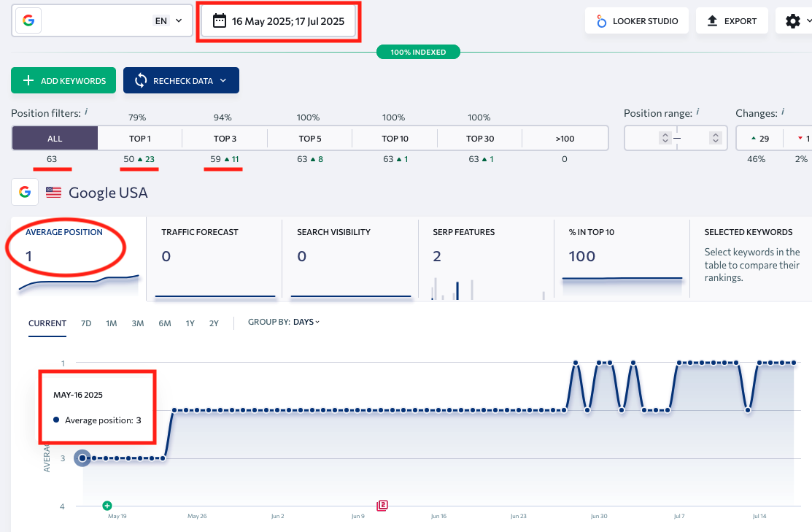Filter keywords by TOP 10

tap(394, 138)
